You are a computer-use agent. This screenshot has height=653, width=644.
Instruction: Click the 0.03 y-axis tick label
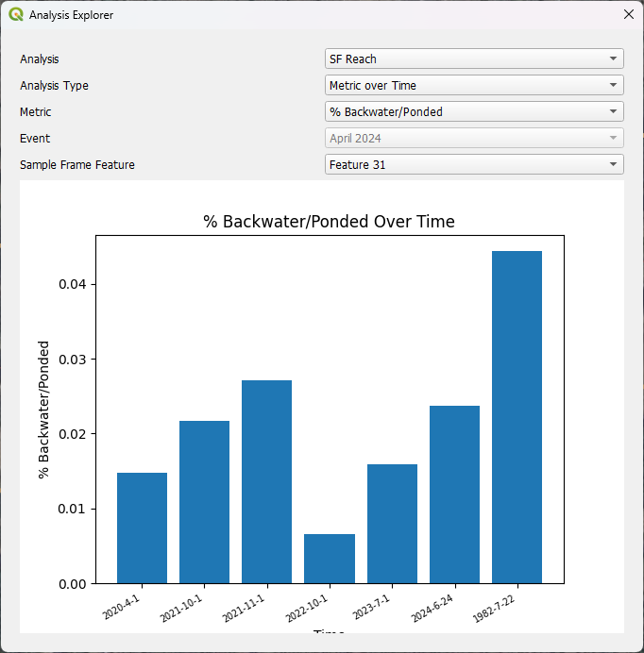coord(72,359)
